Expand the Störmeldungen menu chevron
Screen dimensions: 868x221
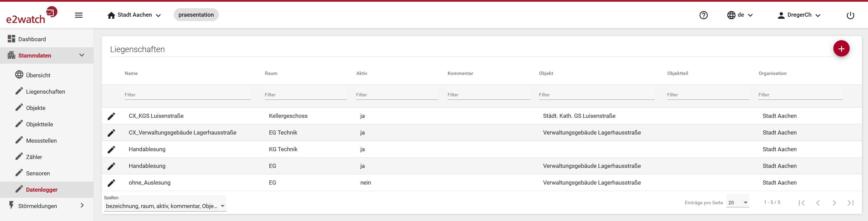82,205
